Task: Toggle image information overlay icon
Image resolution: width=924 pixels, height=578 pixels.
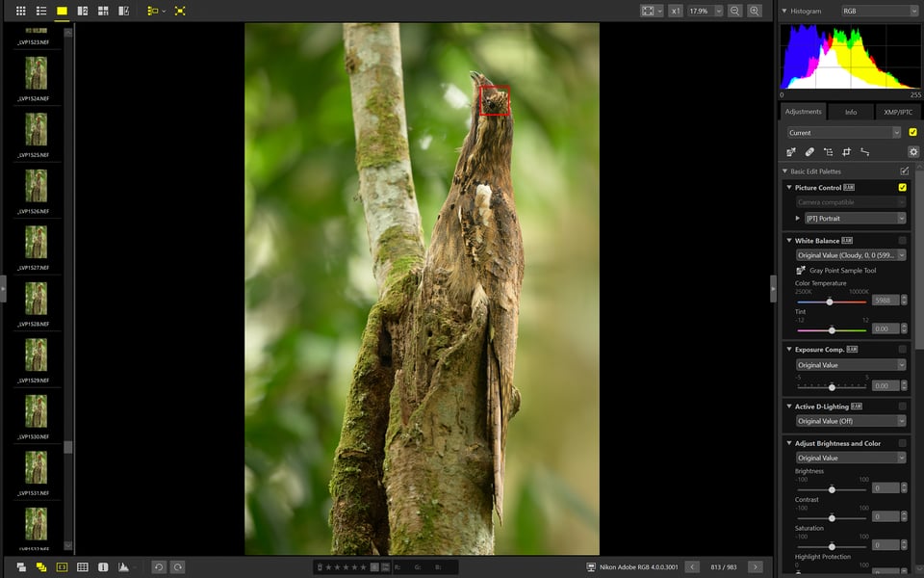Action: tap(103, 566)
